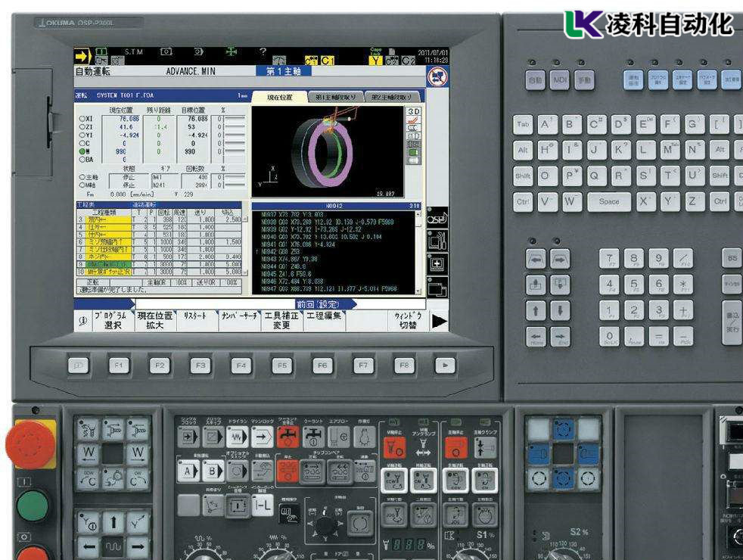Select the XI axis radio button
This screenshot has height=560, width=743.
[x=80, y=119]
